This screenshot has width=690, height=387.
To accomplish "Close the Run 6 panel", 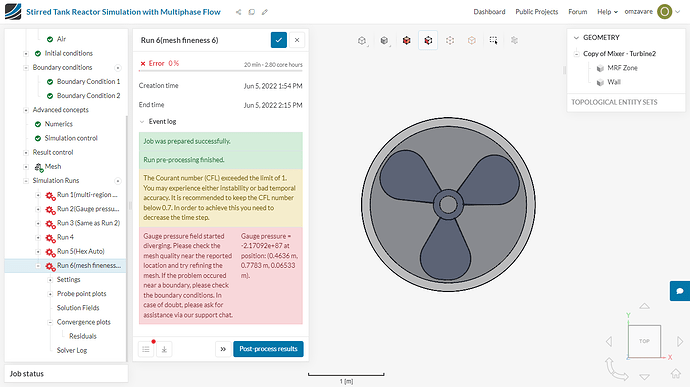I will tap(297, 40).
